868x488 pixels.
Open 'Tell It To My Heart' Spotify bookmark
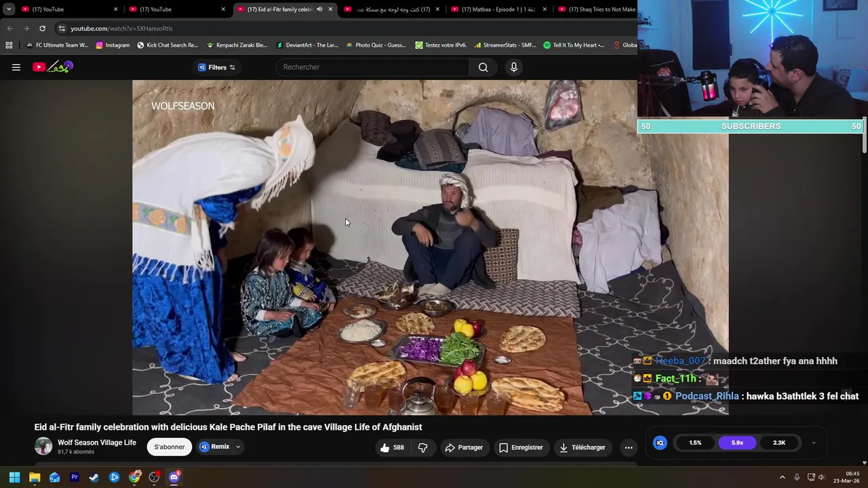(x=574, y=45)
